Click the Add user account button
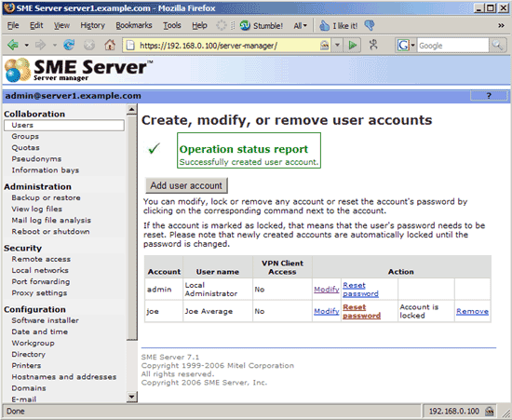 (x=186, y=185)
